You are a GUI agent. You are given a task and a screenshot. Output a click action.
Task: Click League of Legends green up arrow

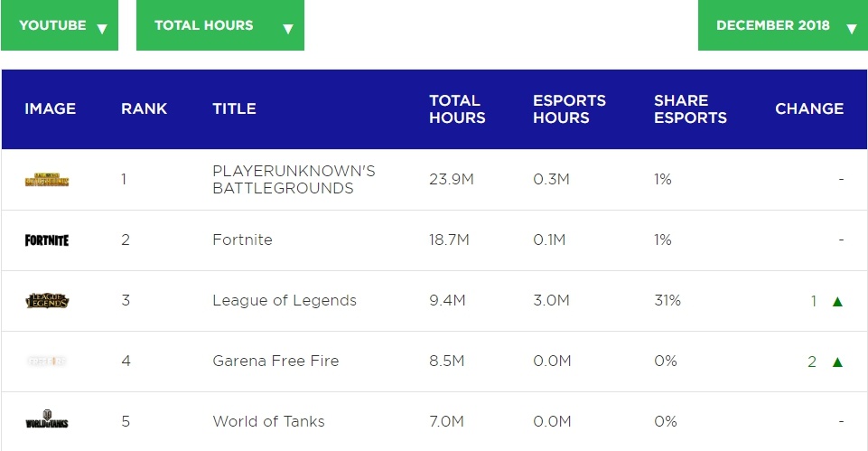pos(837,301)
